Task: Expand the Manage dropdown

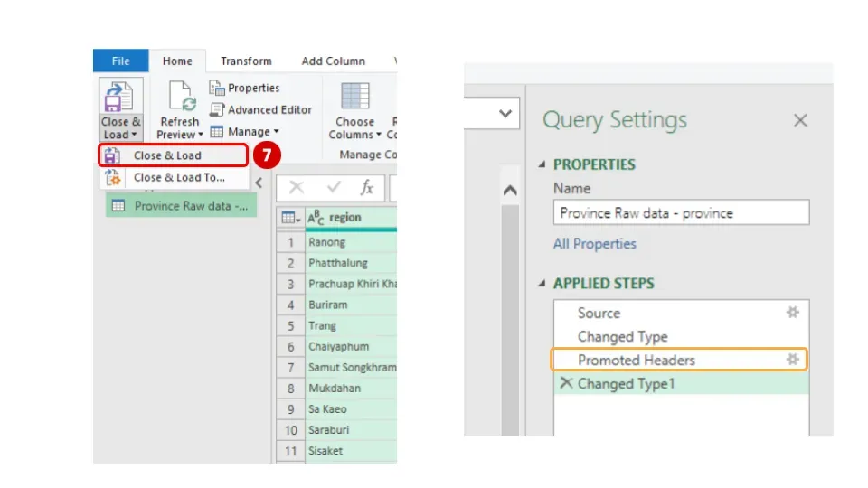Action: point(277,132)
